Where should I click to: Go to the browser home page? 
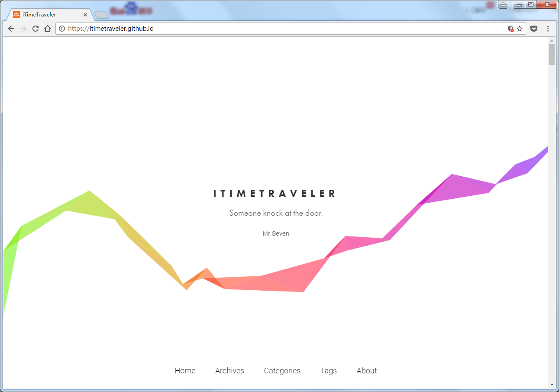coord(48,29)
